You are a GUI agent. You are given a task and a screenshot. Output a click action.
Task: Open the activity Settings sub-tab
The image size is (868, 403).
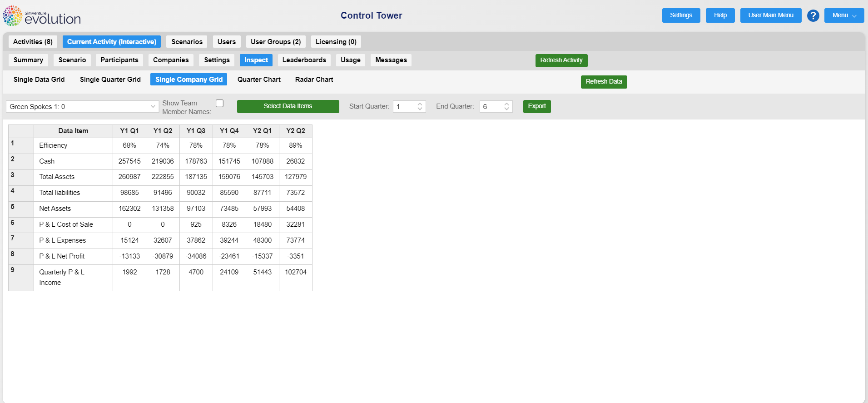(217, 60)
